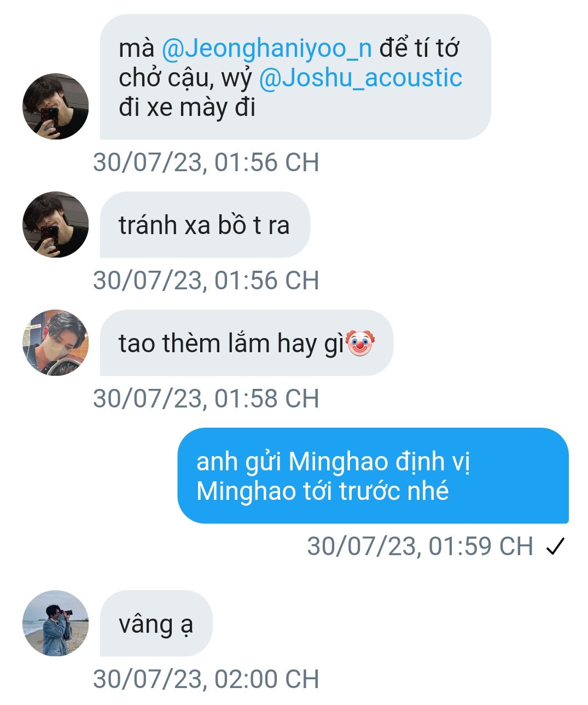Open profile of the masked-man avatar

pos(55,342)
